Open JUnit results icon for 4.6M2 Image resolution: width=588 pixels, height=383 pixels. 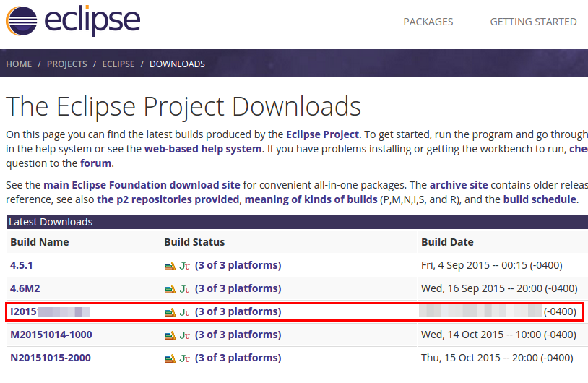[184, 289]
